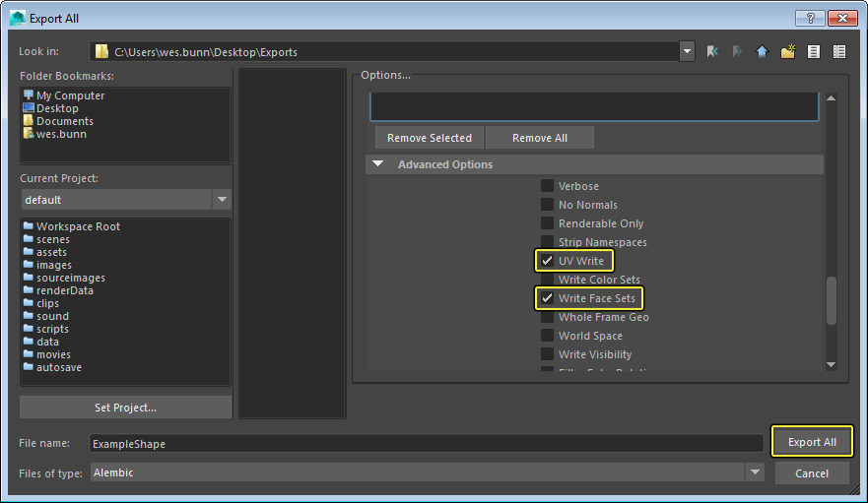This screenshot has width=868, height=503.
Task: Disable the UV Write checkbox
Action: [547, 261]
